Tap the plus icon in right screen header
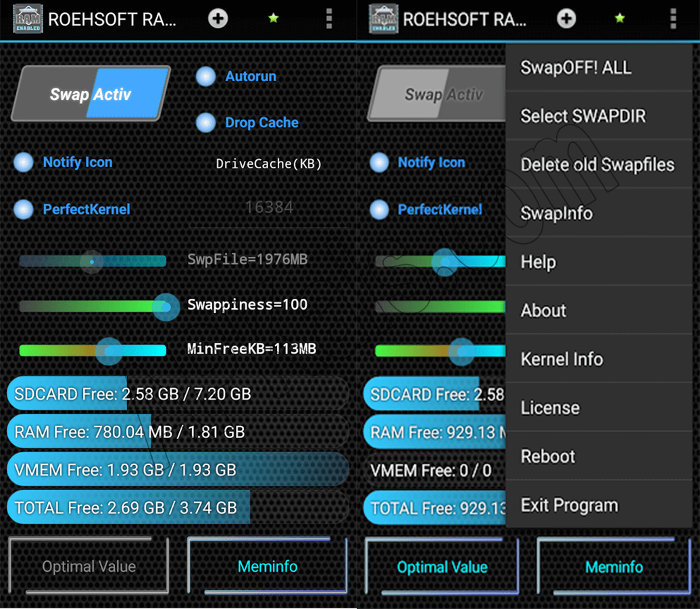700x609 pixels. point(566,19)
